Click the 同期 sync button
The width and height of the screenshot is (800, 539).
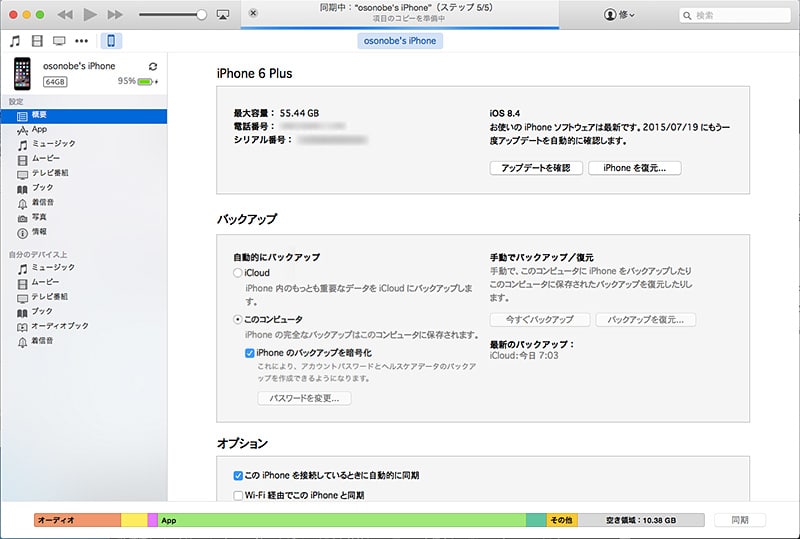click(740, 520)
